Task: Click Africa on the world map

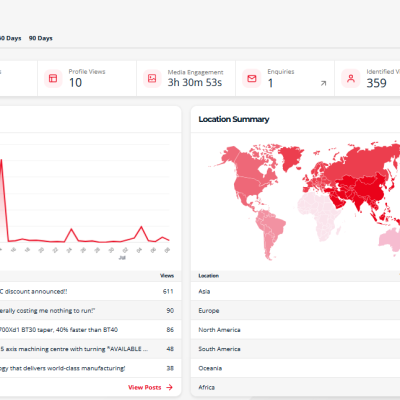Action: point(318,212)
